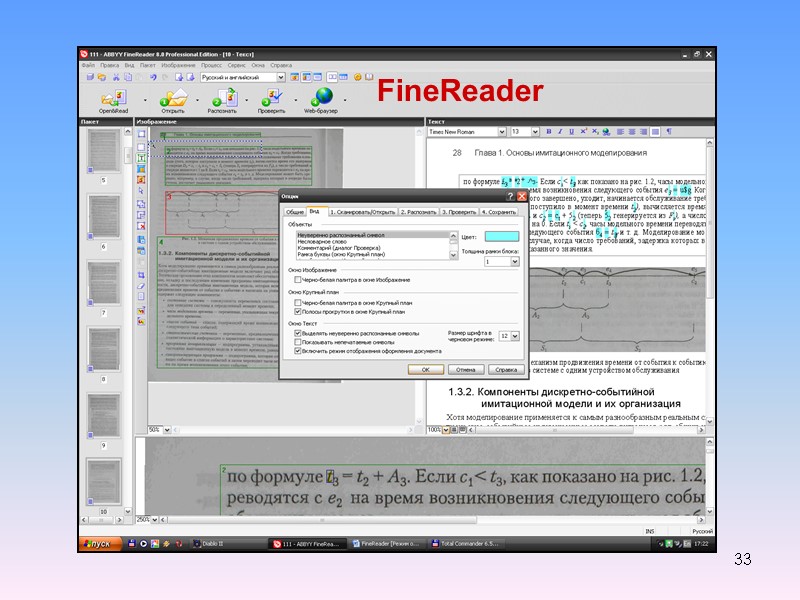Toggle Underline in the Text pane toolbar
The height and width of the screenshot is (600, 800).
[x=571, y=132]
